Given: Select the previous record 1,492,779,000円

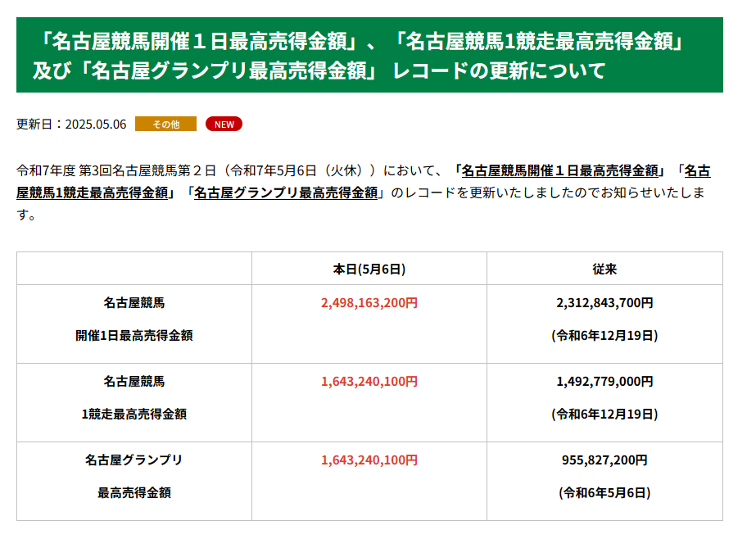Looking at the screenshot, I should point(604,381).
